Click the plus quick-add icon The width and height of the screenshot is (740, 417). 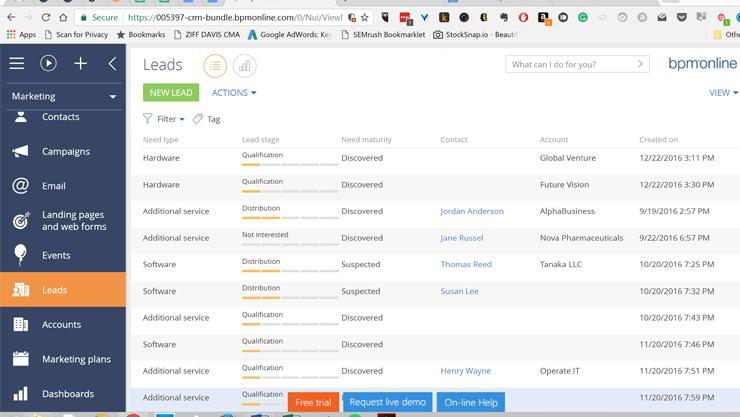point(80,63)
